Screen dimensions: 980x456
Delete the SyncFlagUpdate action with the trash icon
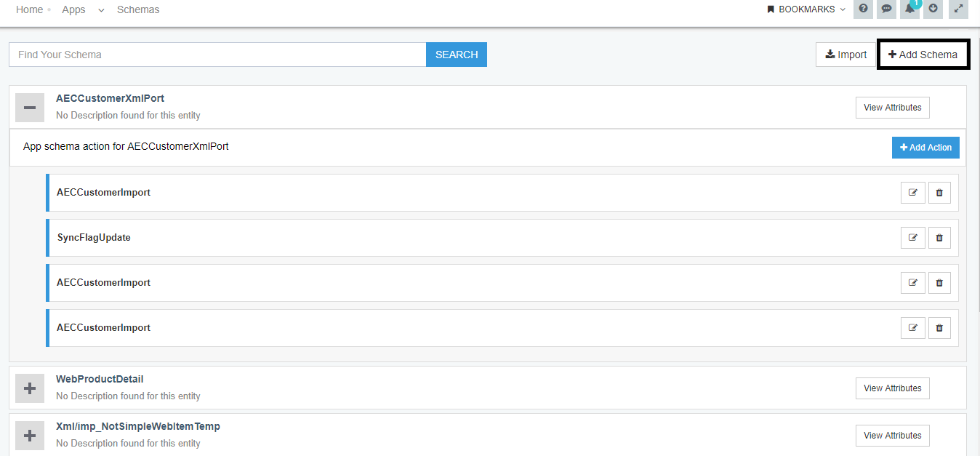939,237
